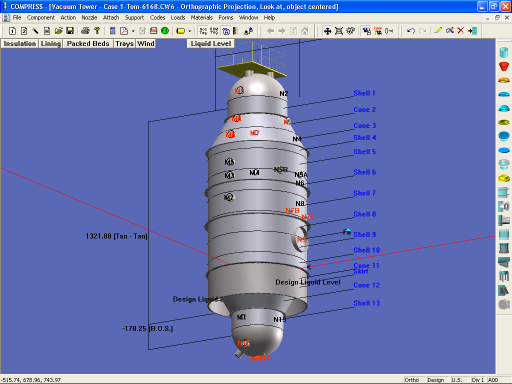Click the Packed Beds button
The image size is (512, 384).
88,44
